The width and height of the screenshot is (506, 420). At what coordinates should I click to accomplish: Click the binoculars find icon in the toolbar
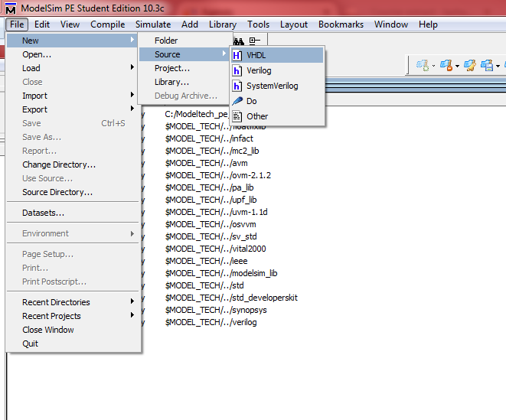click(x=239, y=41)
